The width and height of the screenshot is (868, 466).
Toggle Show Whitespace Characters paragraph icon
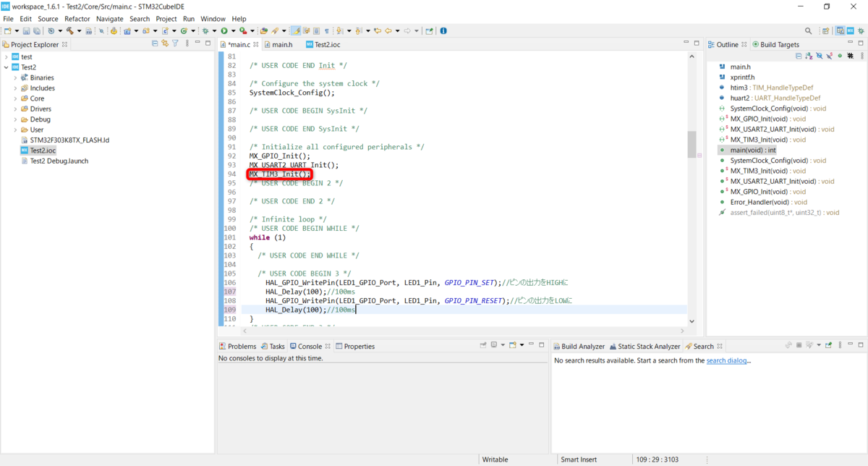pos(327,31)
